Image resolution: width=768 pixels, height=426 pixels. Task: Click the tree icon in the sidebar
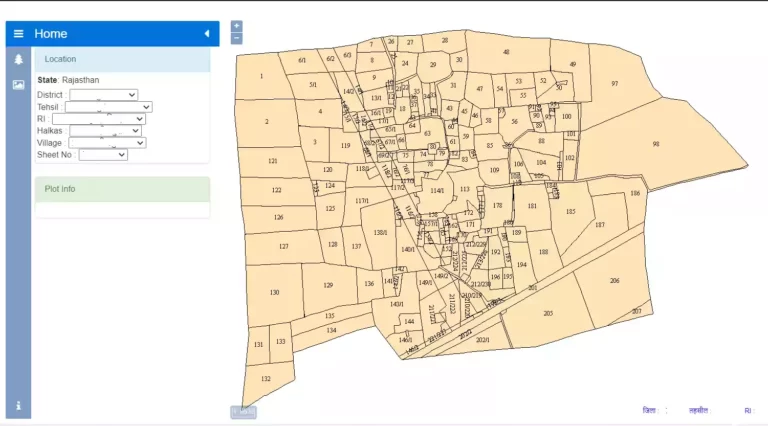[x=18, y=60]
